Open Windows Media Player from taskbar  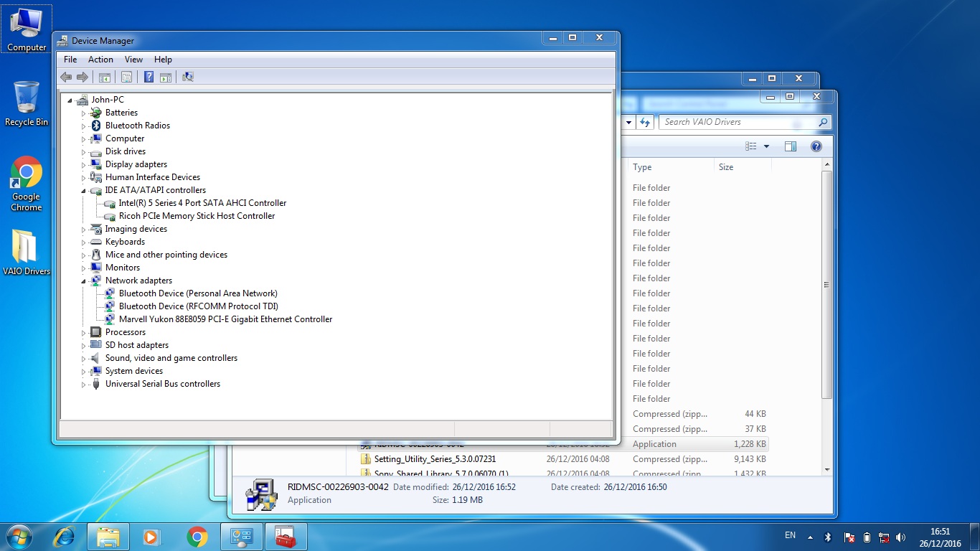click(x=151, y=536)
